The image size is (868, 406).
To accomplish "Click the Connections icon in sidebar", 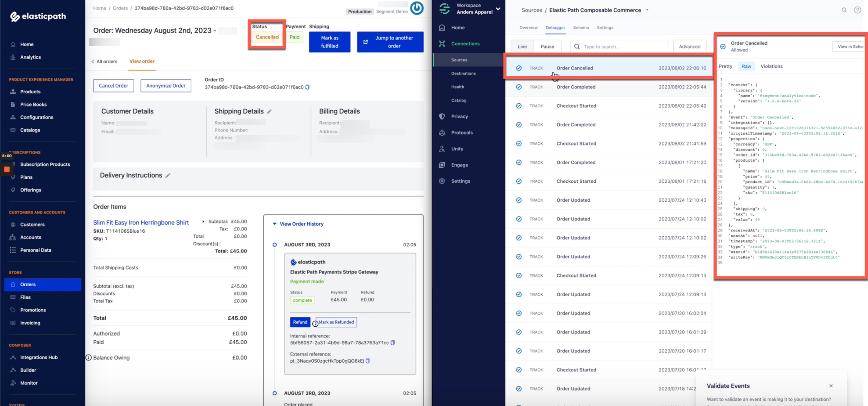I will (x=443, y=43).
